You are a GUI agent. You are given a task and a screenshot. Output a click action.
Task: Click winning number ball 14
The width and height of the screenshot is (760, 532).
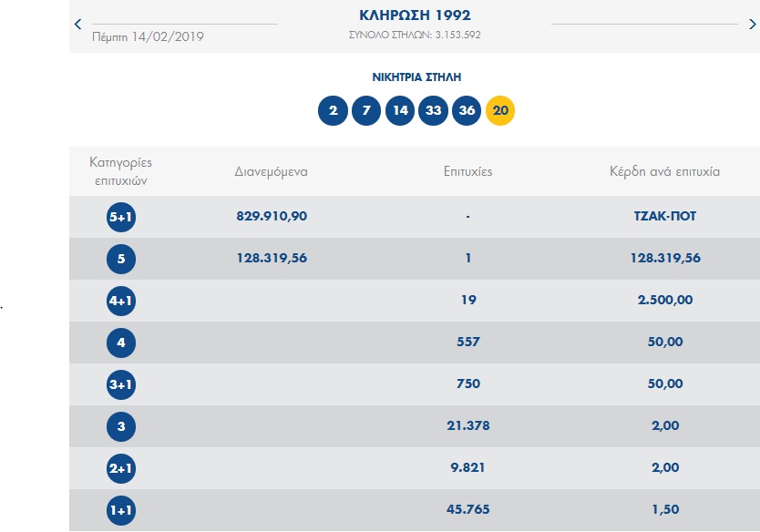pos(399,111)
